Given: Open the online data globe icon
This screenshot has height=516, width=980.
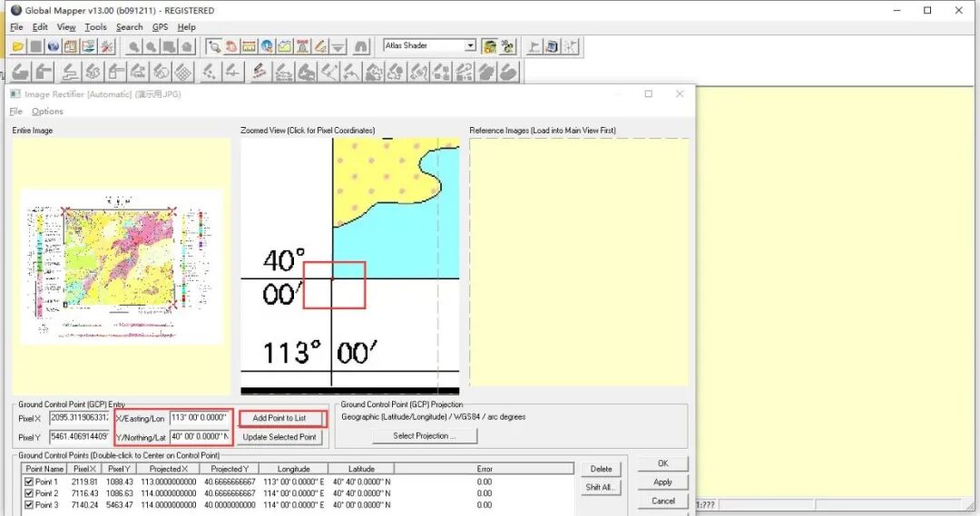Looking at the screenshot, I should pos(54,47).
